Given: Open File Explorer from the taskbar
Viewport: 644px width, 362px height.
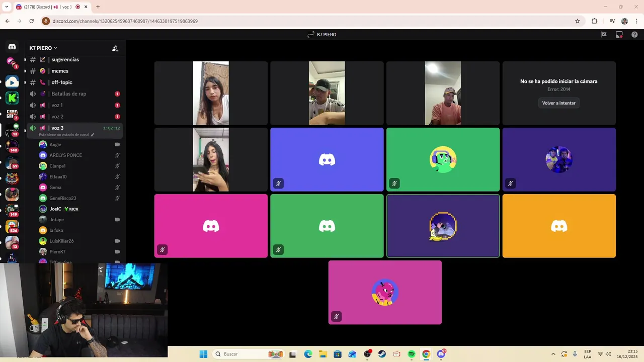Looking at the screenshot, I should pyautogui.click(x=323, y=354).
